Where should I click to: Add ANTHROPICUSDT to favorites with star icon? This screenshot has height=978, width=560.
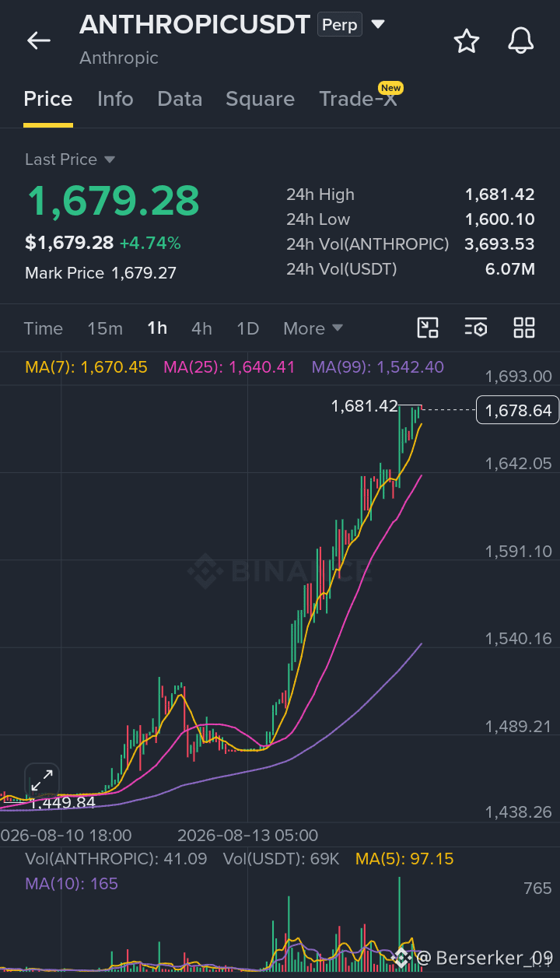[467, 40]
